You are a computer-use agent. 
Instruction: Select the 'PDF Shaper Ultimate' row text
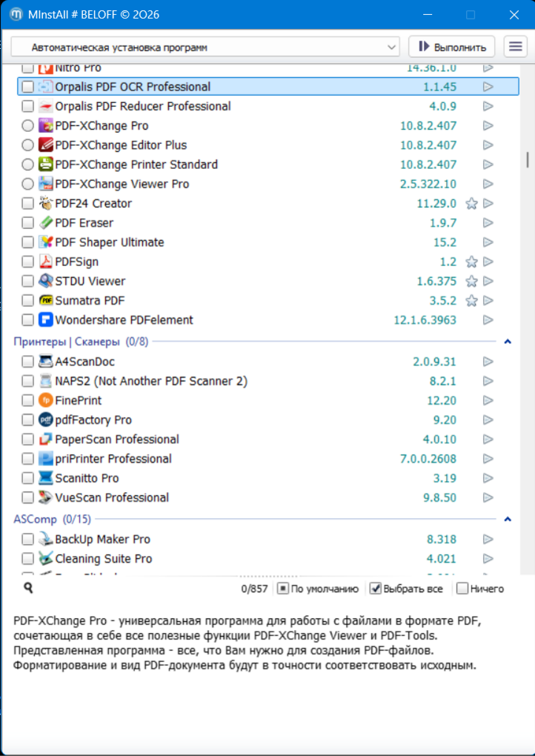pos(110,242)
